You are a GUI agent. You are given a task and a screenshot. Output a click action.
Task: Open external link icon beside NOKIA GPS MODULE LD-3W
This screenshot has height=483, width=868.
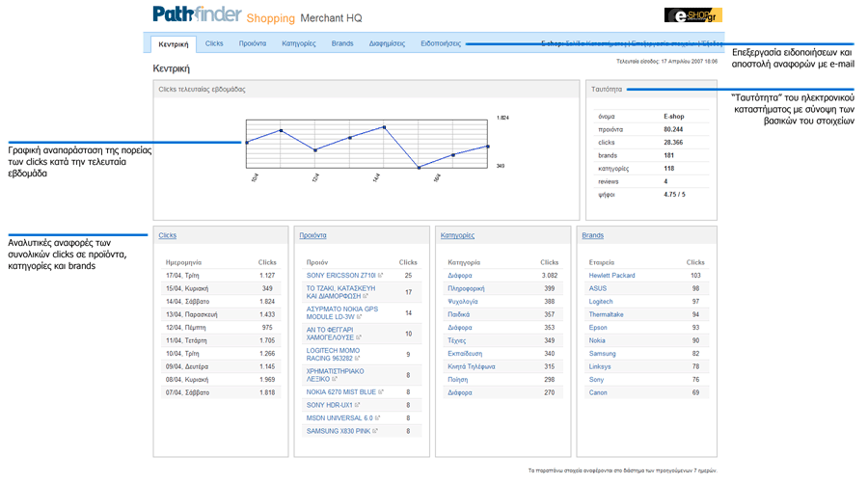pos(359,317)
